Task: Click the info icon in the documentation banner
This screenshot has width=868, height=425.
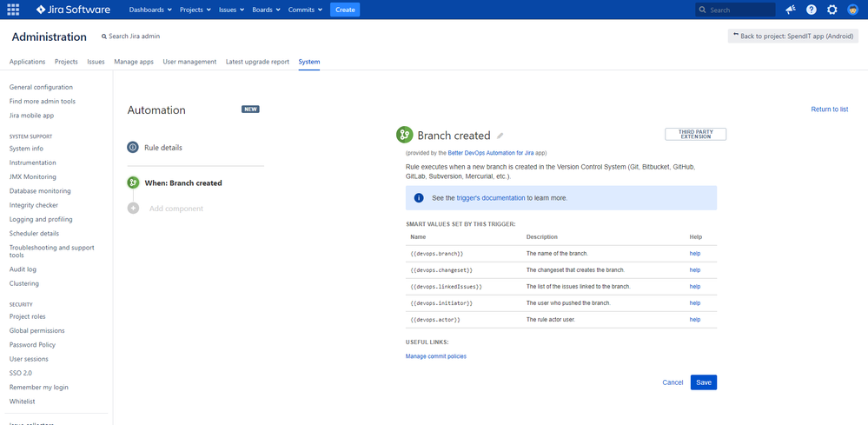Action: click(x=419, y=197)
